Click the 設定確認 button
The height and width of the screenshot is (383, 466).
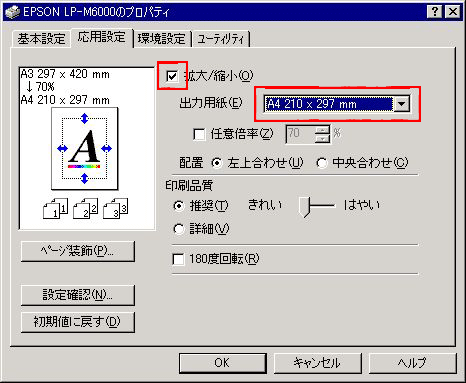(x=78, y=295)
